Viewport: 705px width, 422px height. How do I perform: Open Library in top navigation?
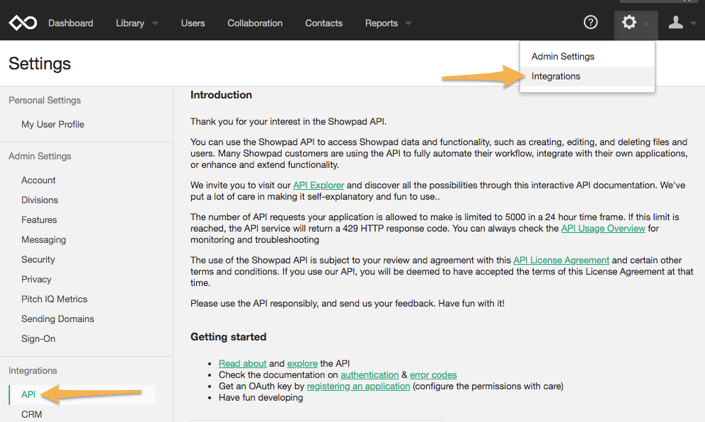tap(130, 23)
